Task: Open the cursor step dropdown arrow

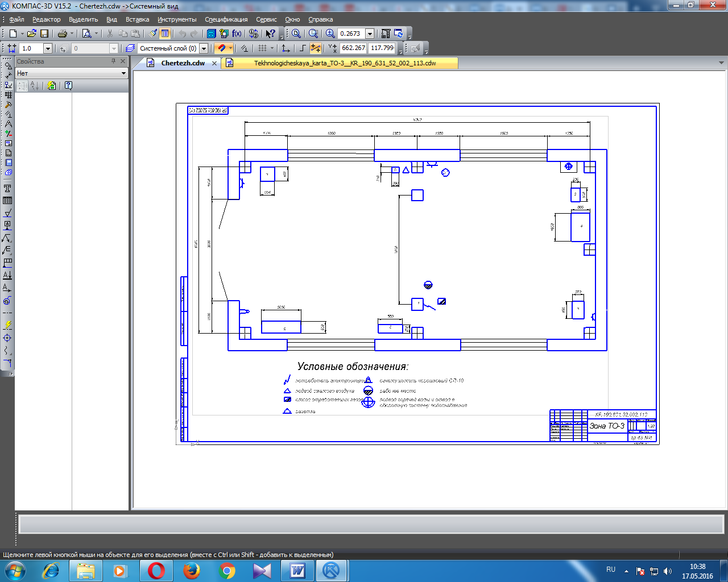Action: coord(48,48)
